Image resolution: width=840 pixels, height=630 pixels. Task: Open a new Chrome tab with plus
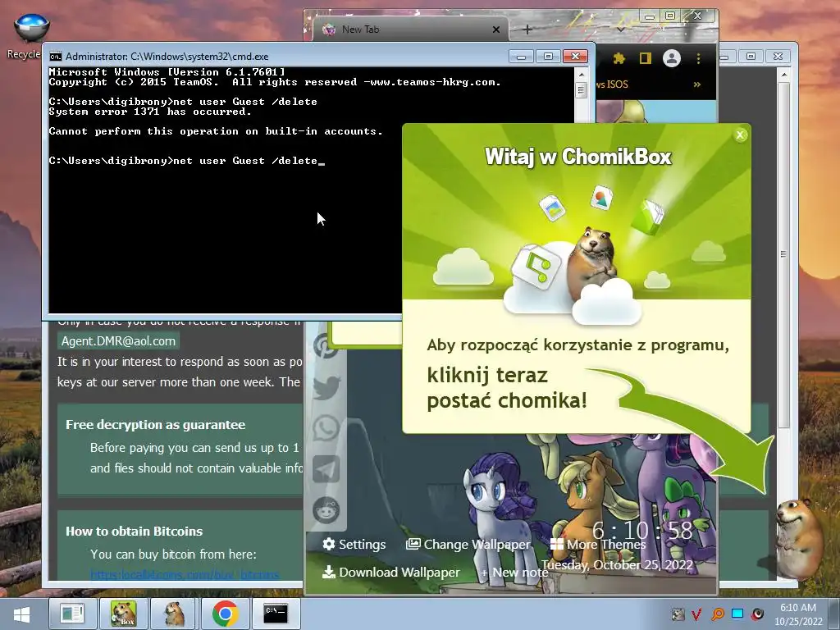[x=527, y=30]
